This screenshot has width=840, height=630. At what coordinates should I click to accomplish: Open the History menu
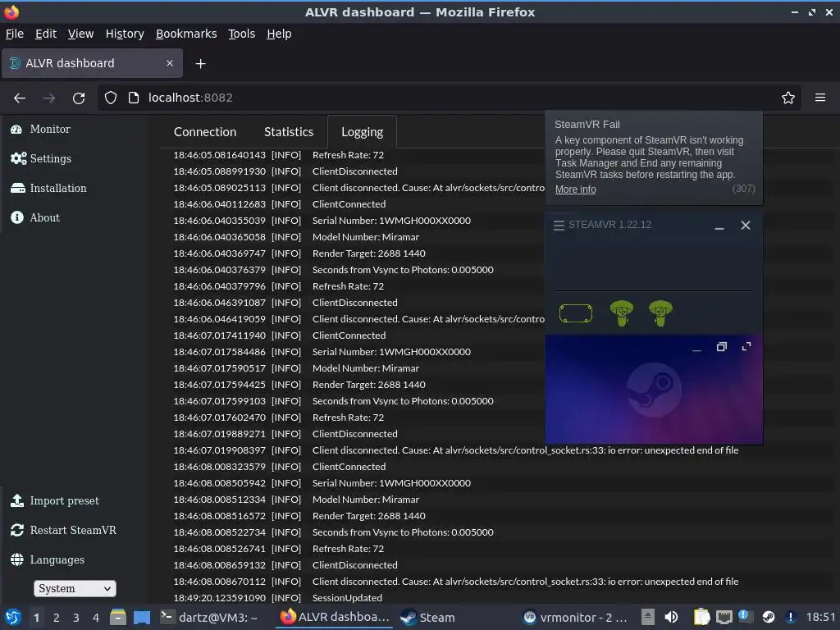pyautogui.click(x=125, y=34)
